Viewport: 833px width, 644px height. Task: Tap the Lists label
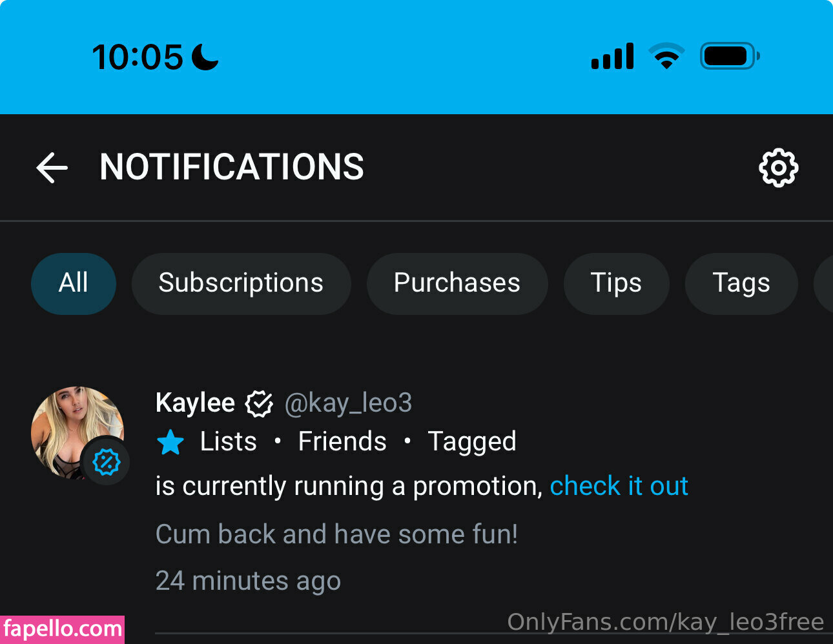[x=228, y=442]
